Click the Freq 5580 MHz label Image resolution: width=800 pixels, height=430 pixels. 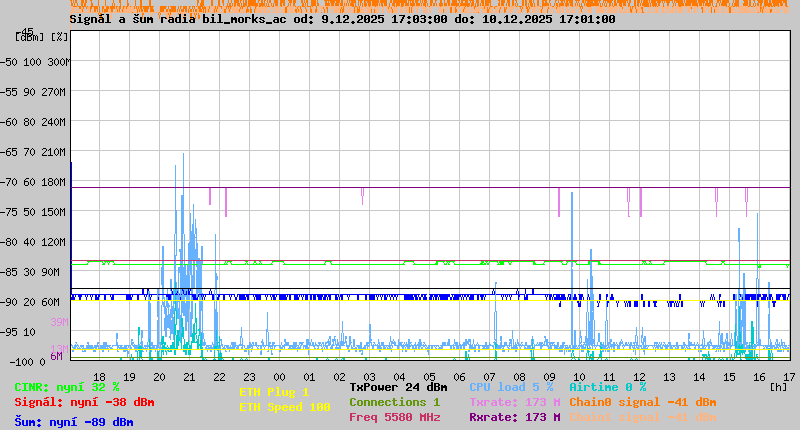(394, 417)
